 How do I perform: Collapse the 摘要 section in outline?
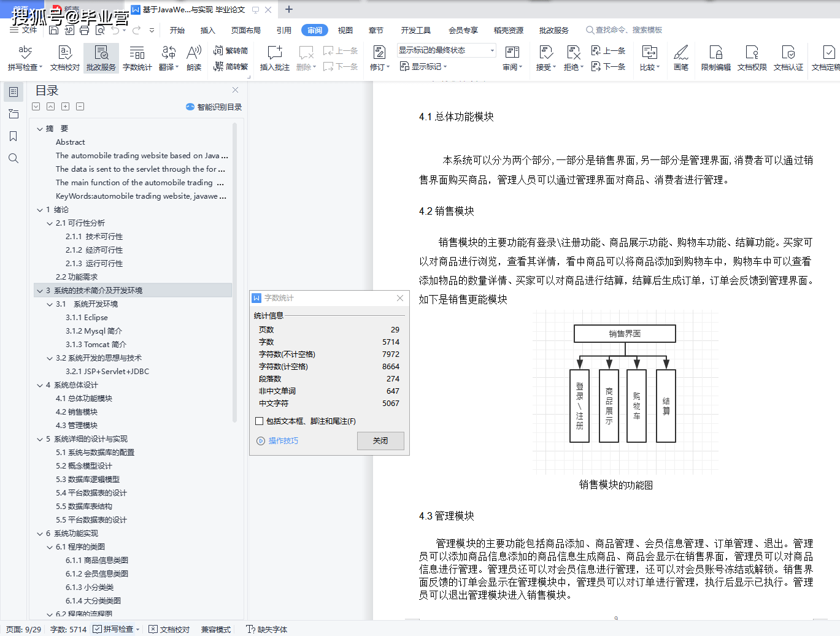point(39,128)
